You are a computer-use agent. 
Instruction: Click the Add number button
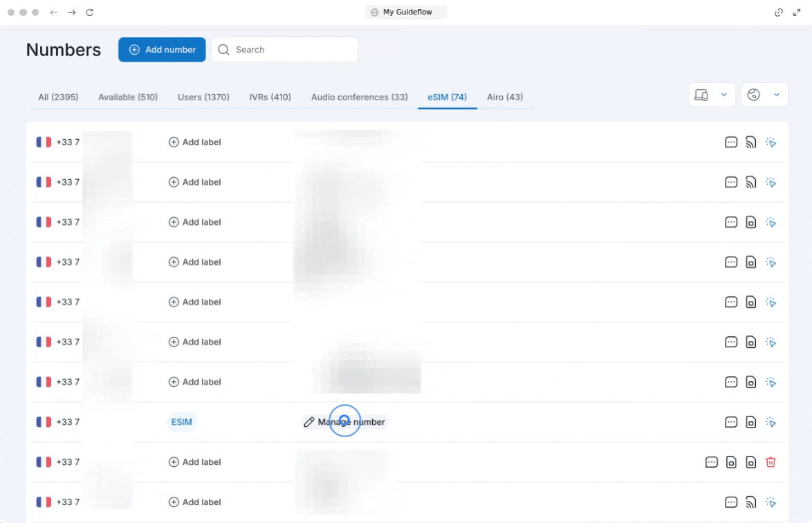(x=162, y=50)
